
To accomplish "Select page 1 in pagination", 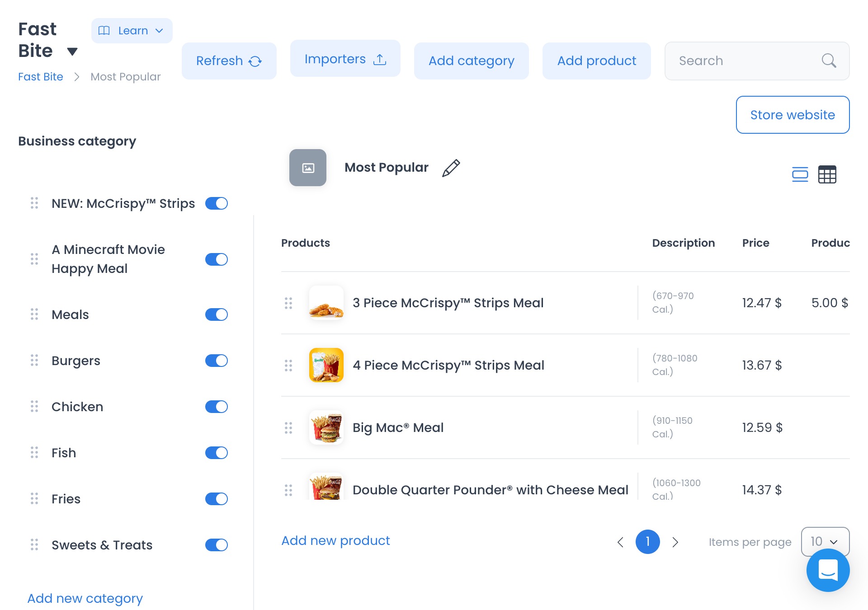I will coord(647,541).
